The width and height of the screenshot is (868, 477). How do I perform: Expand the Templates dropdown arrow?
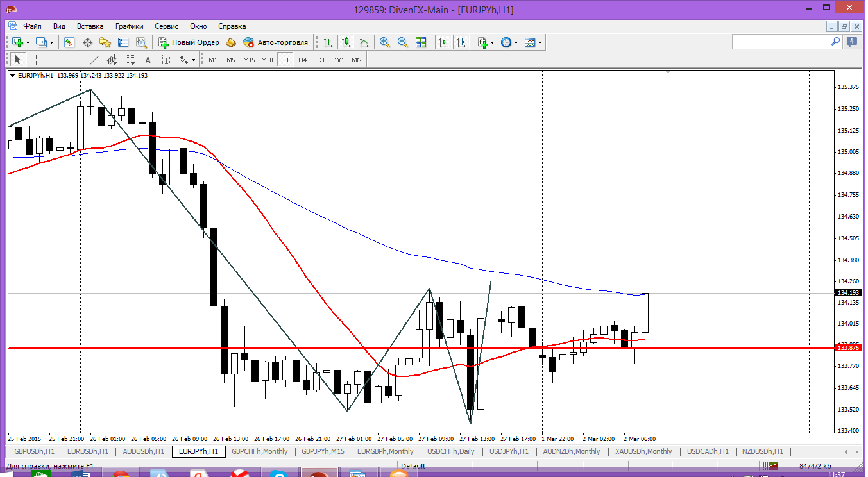[x=540, y=42]
